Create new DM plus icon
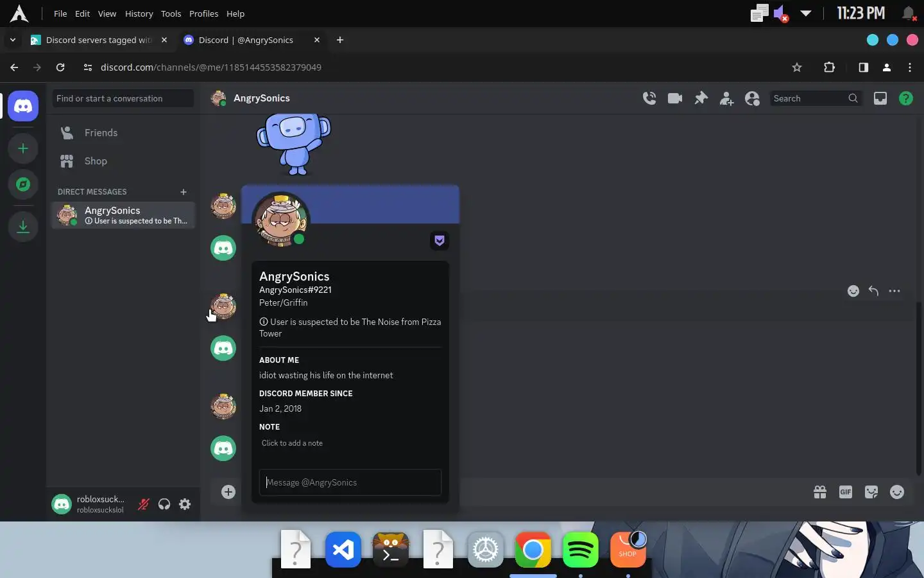Image resolution: width=924 pixels, height=578 pixels. (x=184, y=192)
